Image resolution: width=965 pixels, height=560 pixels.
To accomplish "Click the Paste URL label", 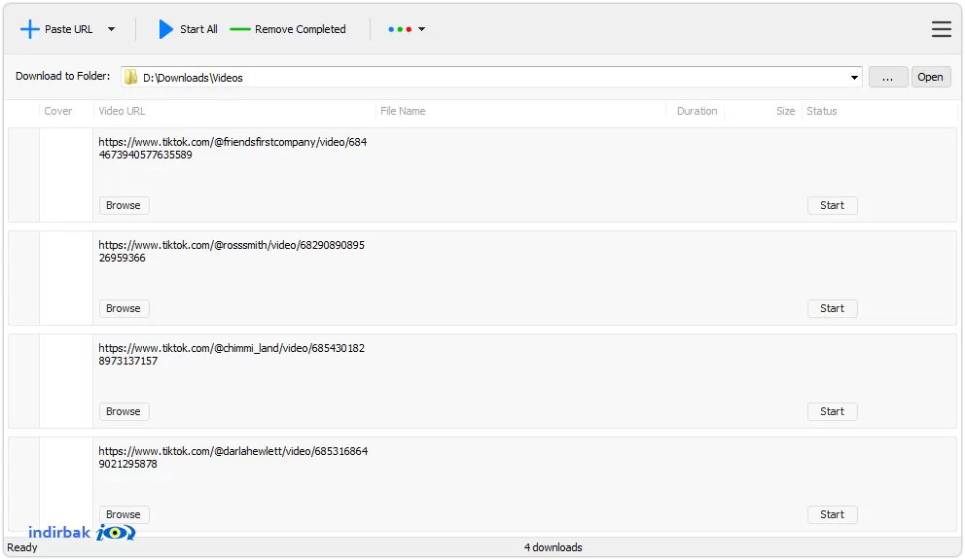I will [68, 29].
